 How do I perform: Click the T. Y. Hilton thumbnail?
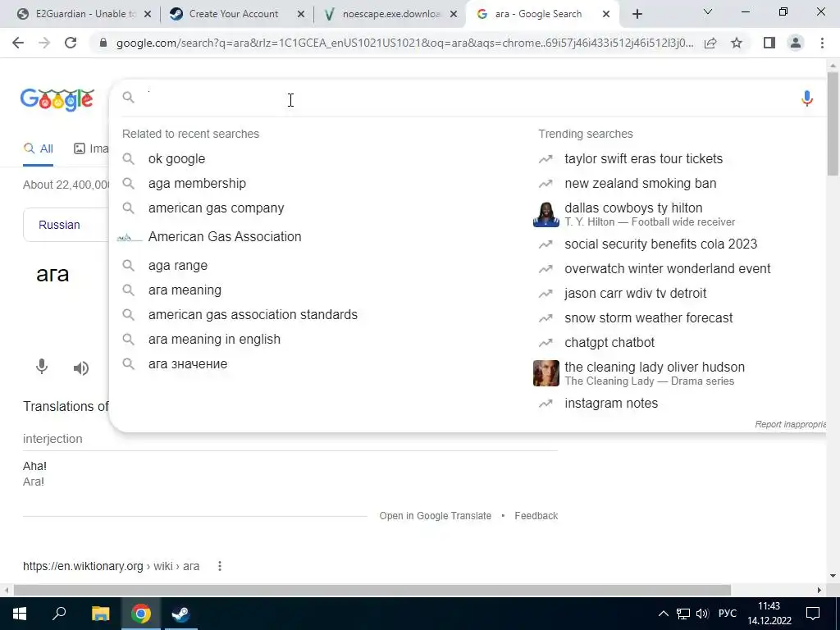(546, 214)
